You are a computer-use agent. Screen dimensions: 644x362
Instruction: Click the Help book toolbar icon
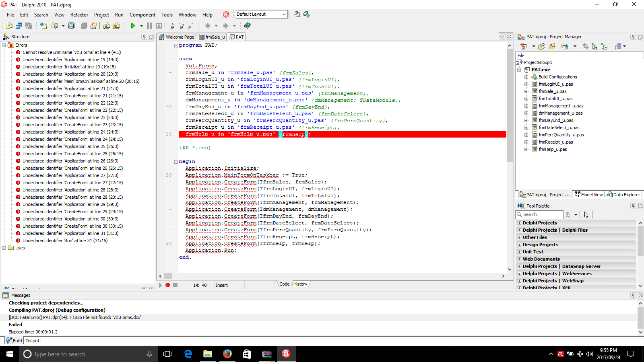(x=248, y=25)
